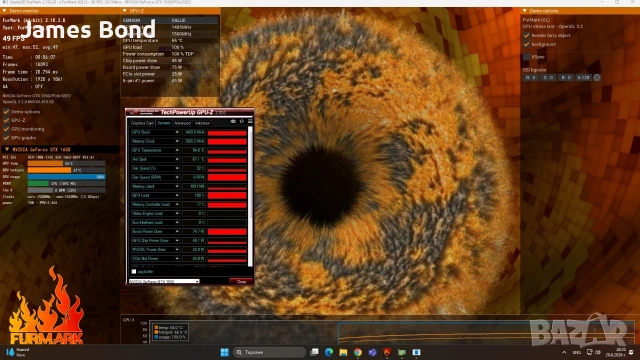
Task: Open File Explorer from taskbar
Action: [x=343, y=352]
